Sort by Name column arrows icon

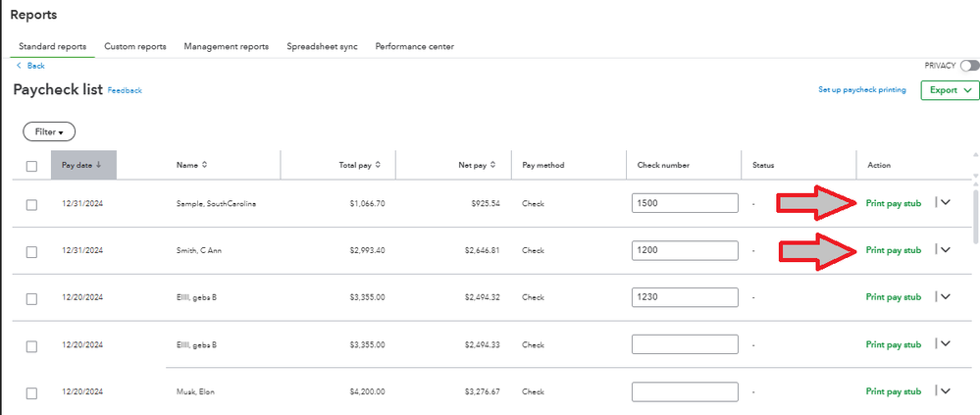[205, 165]
